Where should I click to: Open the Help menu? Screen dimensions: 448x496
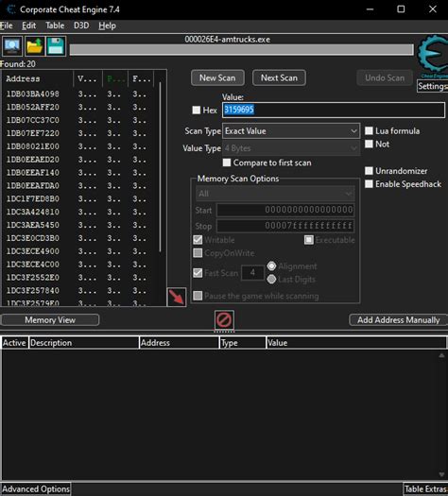coord(107,26)
